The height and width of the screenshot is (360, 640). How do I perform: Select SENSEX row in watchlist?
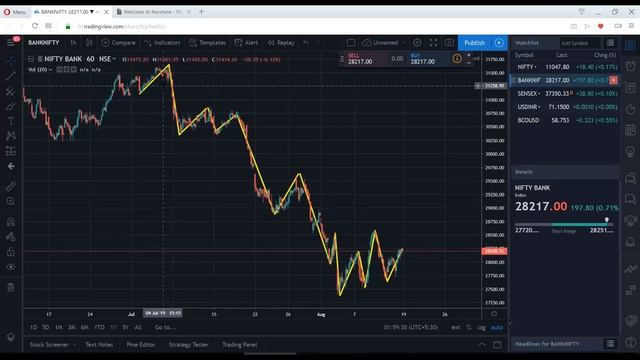point(564,93)
